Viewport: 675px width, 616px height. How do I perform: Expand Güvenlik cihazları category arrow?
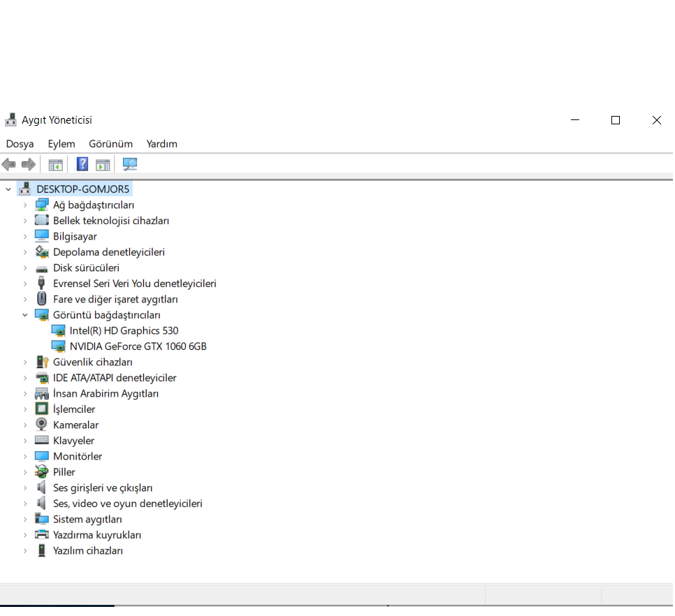(25, 362)
